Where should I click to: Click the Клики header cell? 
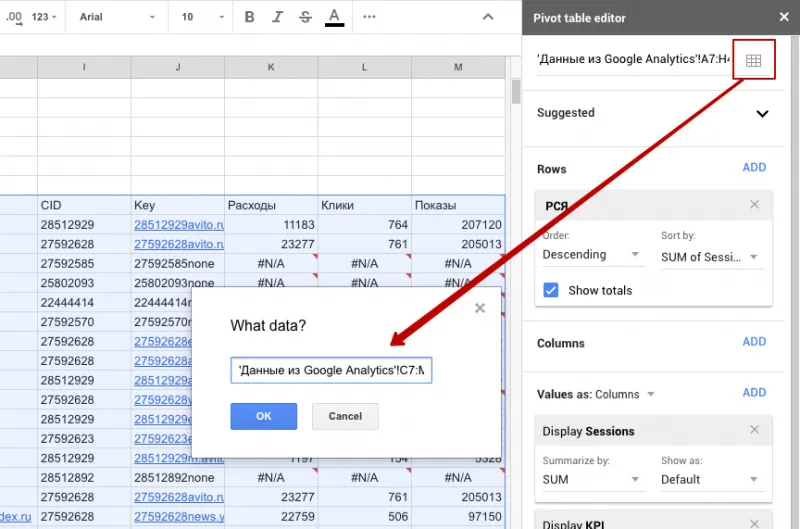pos(364,205)
